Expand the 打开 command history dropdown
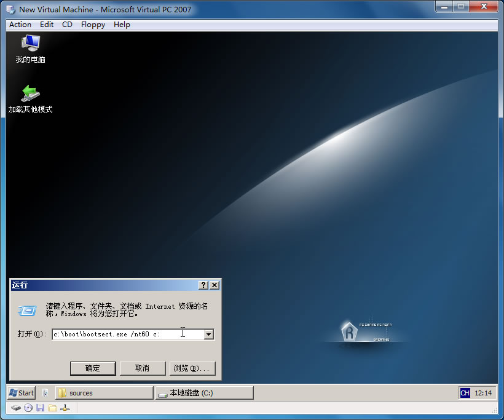 [209, 333]
